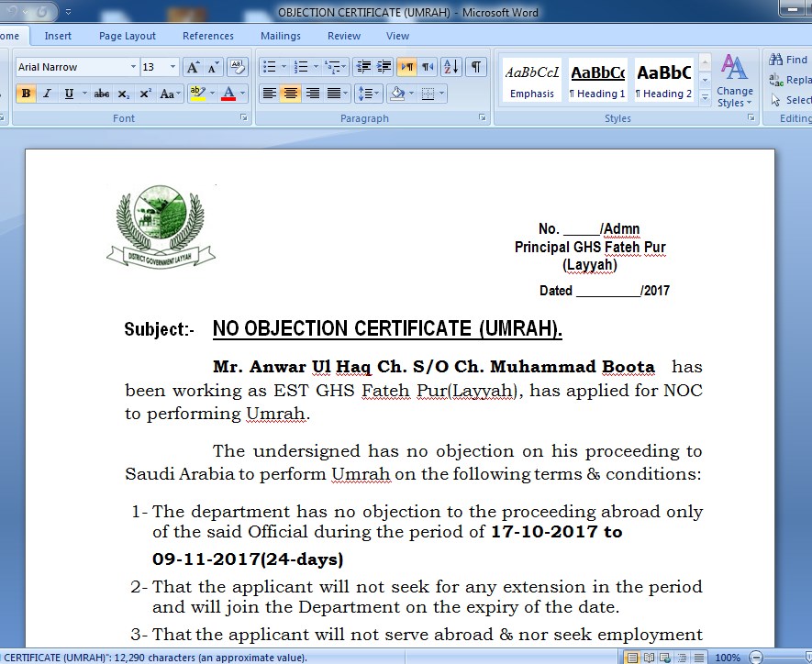Click the Grow Font icon
This screenshot has width=812, height=664.
(x=193, y=67)
